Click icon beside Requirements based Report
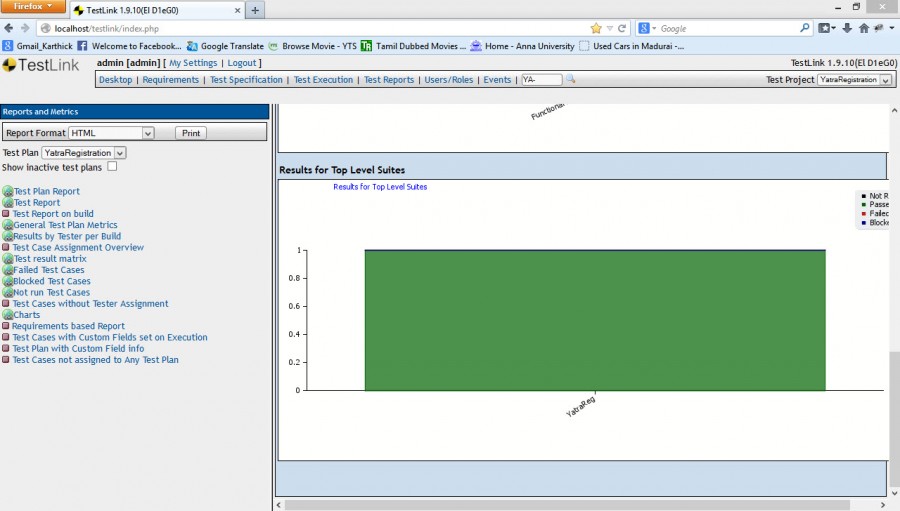900x511 pixels. [x=6, y=326]
